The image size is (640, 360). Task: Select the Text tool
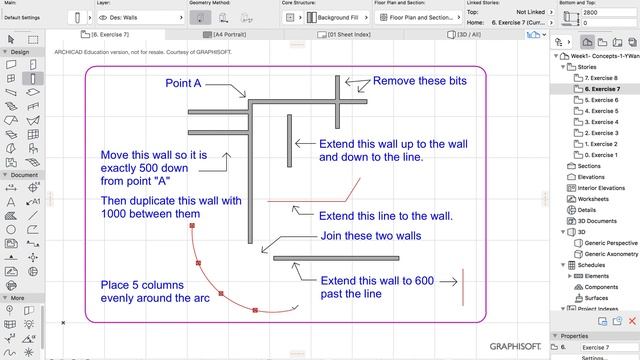tap(11, 202)
